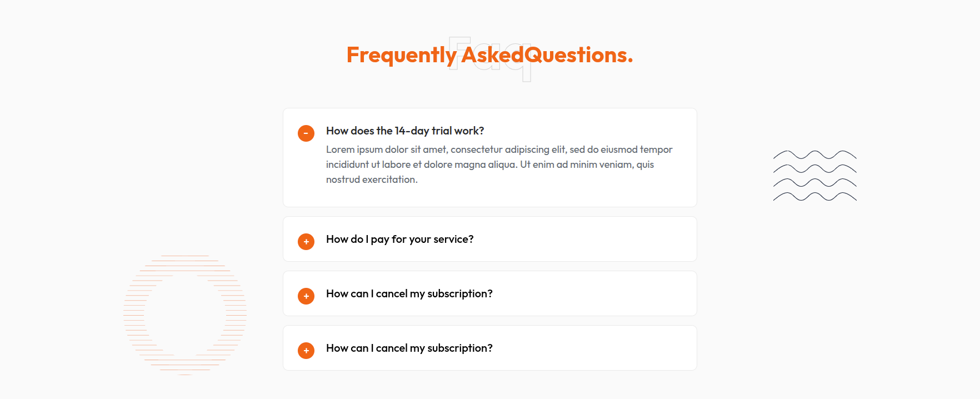The image size is (980, 399).
Task: Click the plus icon beside the payment question
Action: point(306,242)
